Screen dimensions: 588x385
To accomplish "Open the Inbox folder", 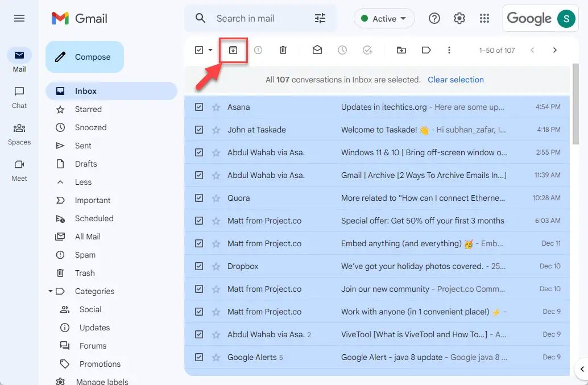I will 111,91.
